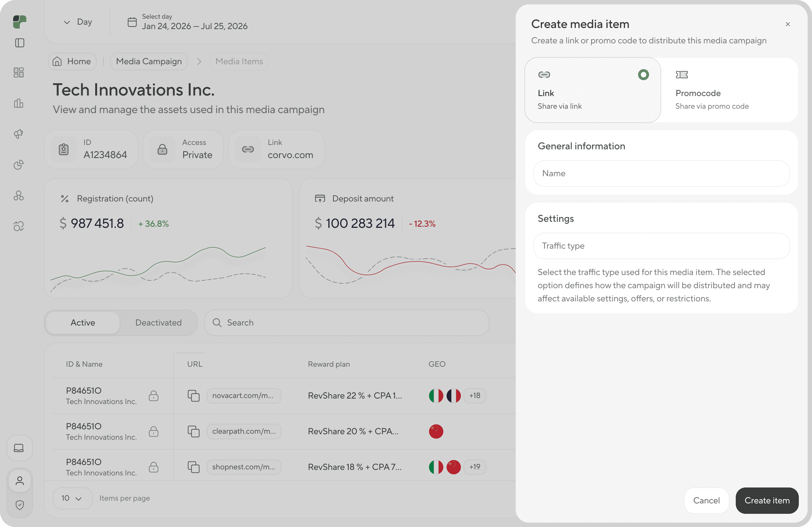Open the pie chart reports sidebar icon
812x527 pixels.
point(19,164)
